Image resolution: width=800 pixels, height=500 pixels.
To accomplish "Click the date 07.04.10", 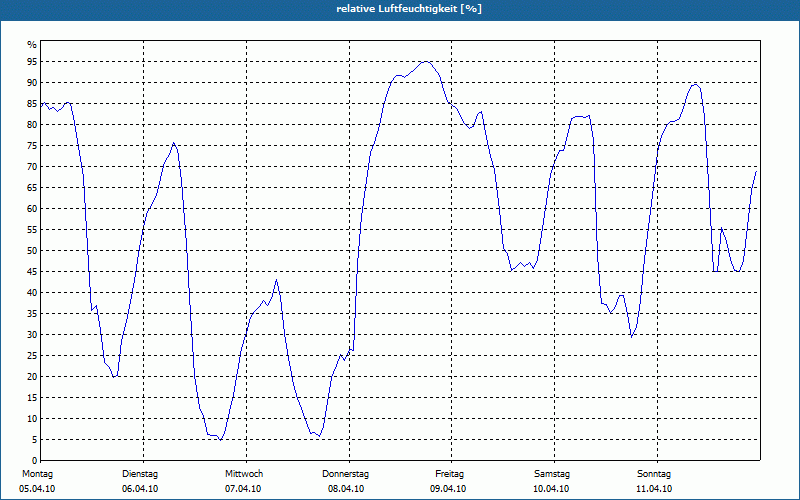I will coord(243,489).
